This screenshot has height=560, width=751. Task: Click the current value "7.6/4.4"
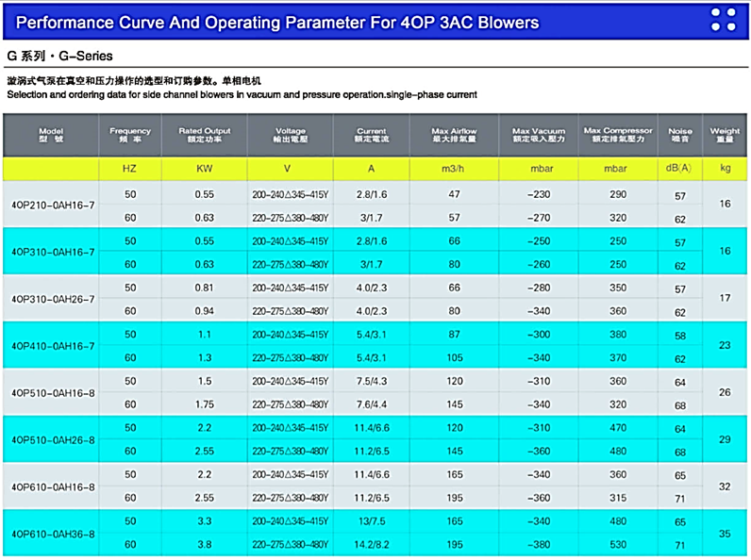(372, 404)
